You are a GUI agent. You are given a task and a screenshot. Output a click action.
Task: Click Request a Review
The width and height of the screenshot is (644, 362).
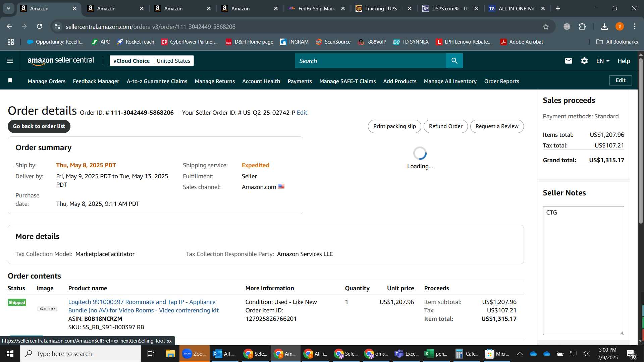[x=497, y=126]
